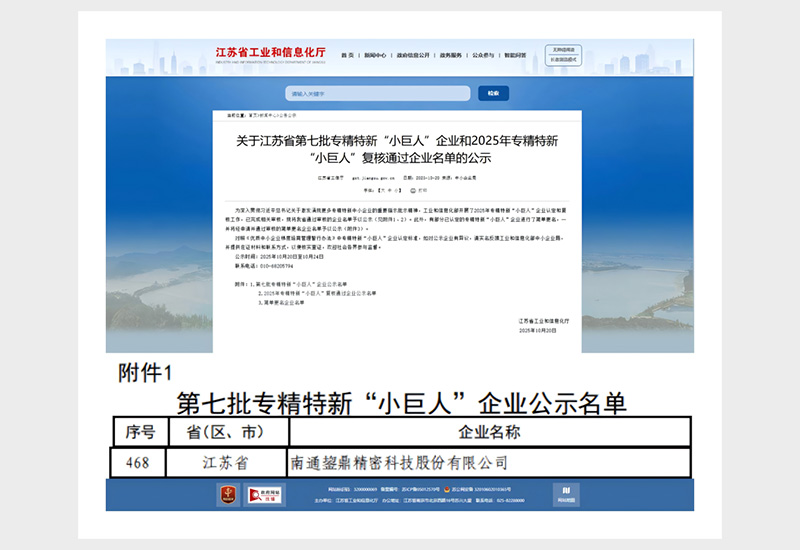Focus the keyword search input field

click(x=378, y=93)
